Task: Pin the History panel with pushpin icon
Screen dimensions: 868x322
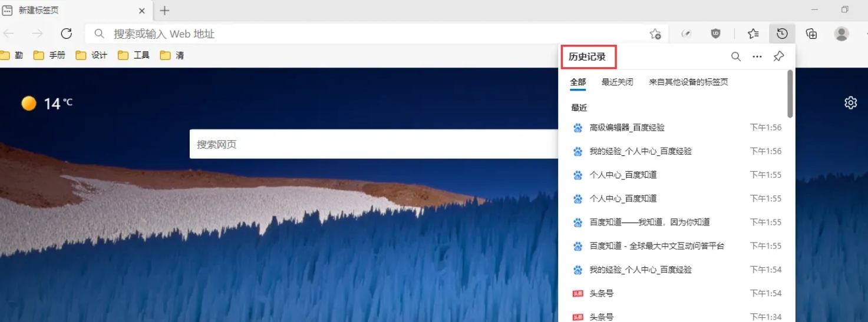Action: (778, 57)
